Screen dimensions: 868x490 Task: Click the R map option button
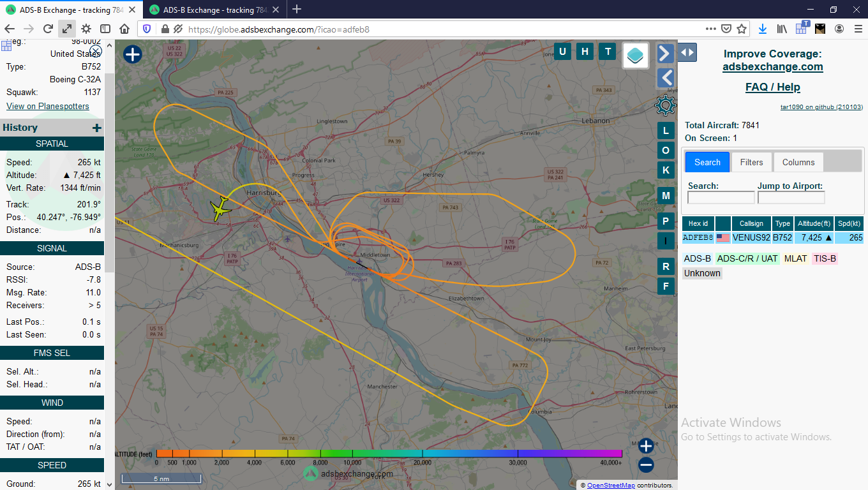(666, 267)
